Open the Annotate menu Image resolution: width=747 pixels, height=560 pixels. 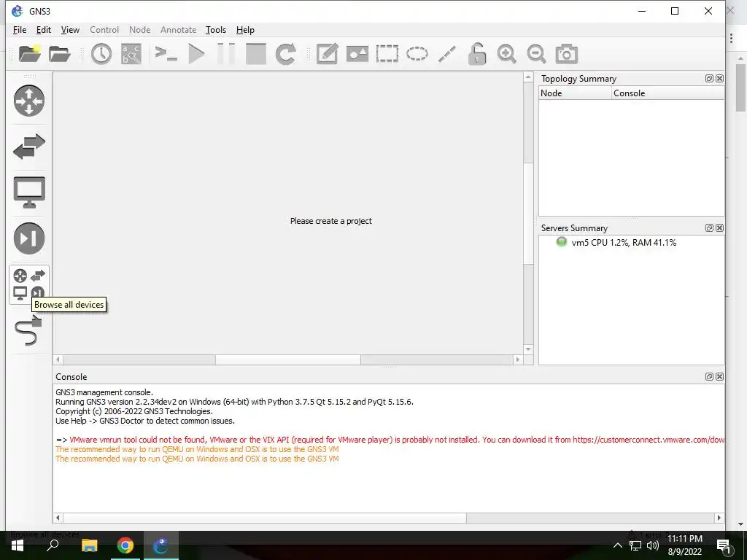click(x=178, y=29)
